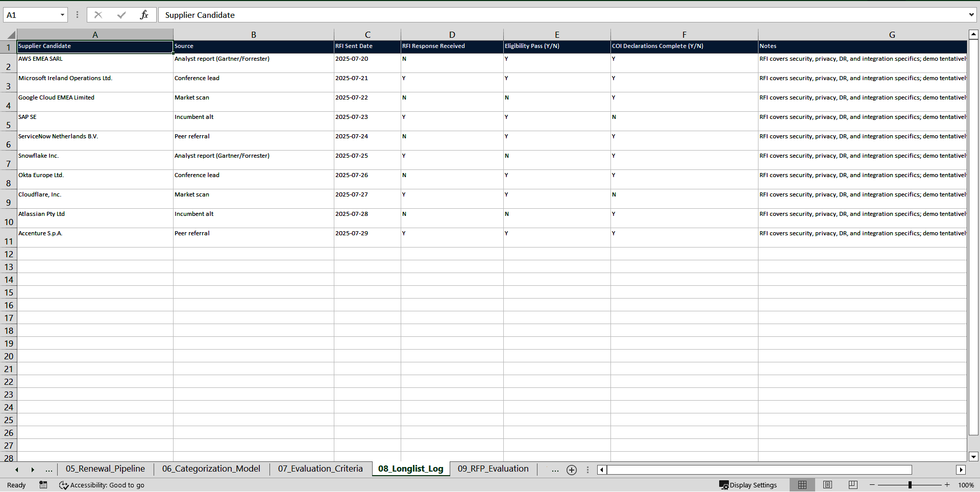Select column A header
980x492 pixels.
coord(95,35)
